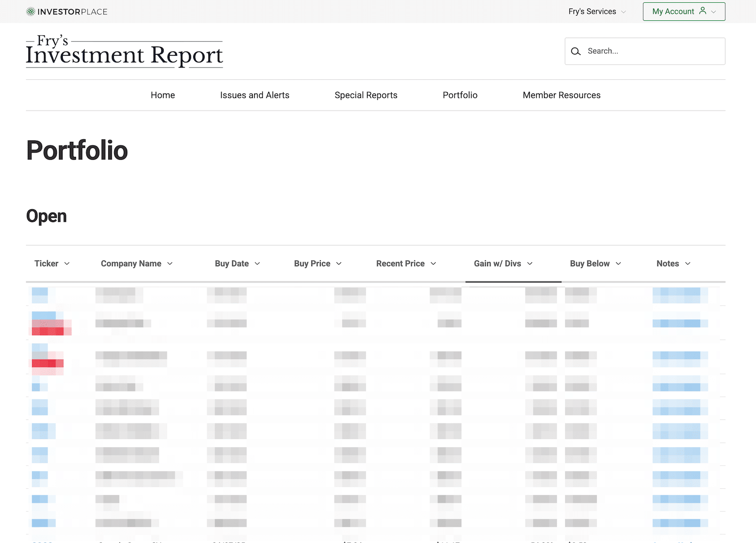Go to the Home navigation item
This screenshot has height=543, width=756.
pos(163,95)
